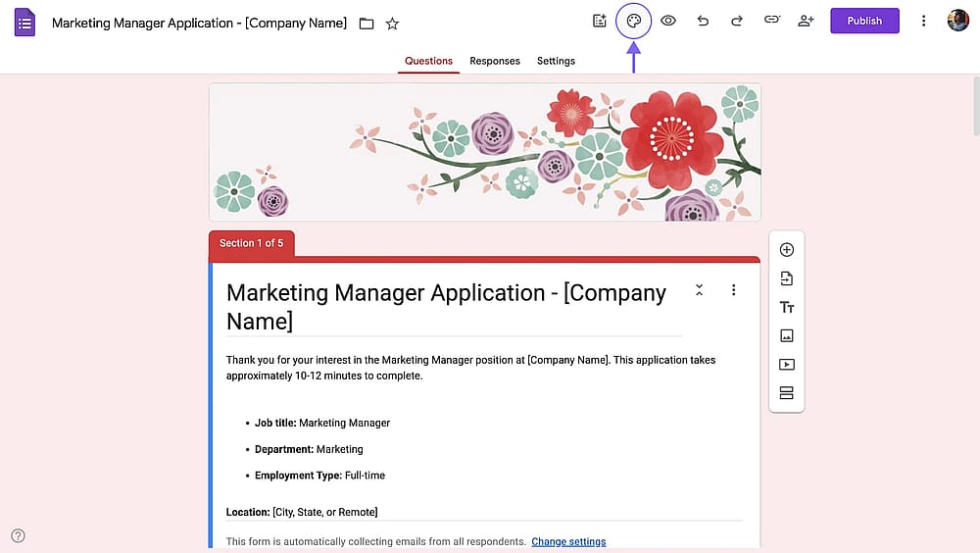The image size is (980, 553).
Task: Open Change settings link
Action: point(568,542)
